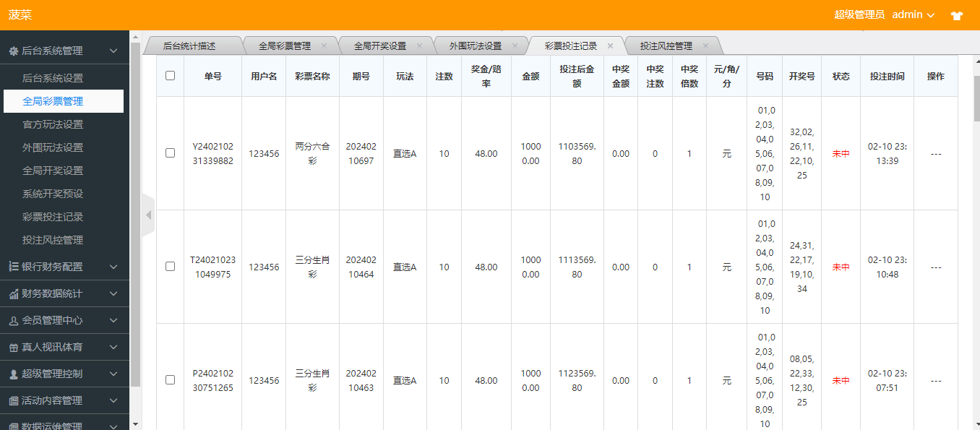Open 官方玩法设置 in the sidebar
The image size is (980, 430).
(64, 124)
